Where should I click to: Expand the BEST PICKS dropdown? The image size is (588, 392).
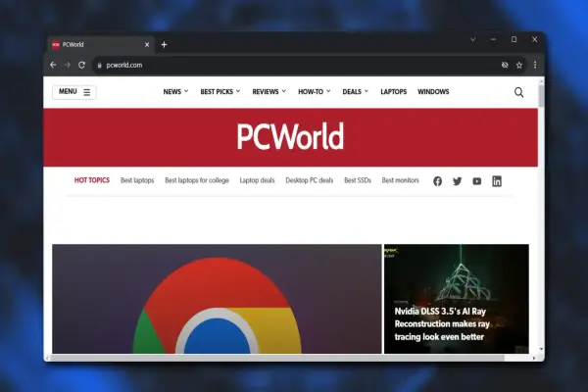220,91
